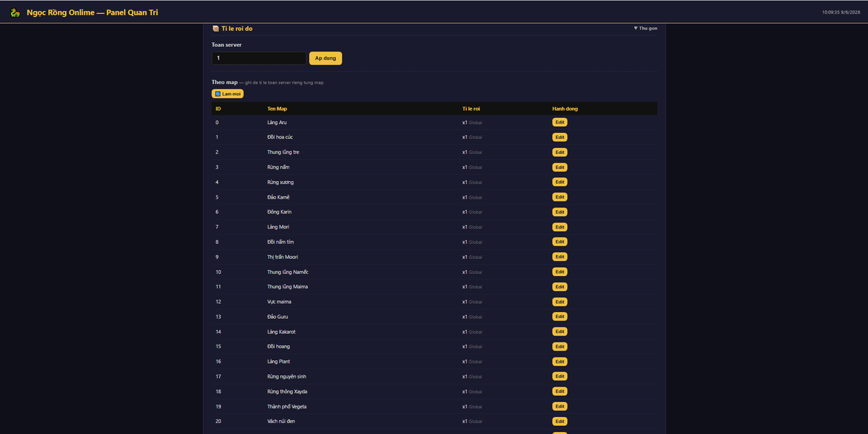Viewport: 868px width, 434px height.
Task: Click the Toan server label
Action: pyautogui.click(x=226, y=45)
